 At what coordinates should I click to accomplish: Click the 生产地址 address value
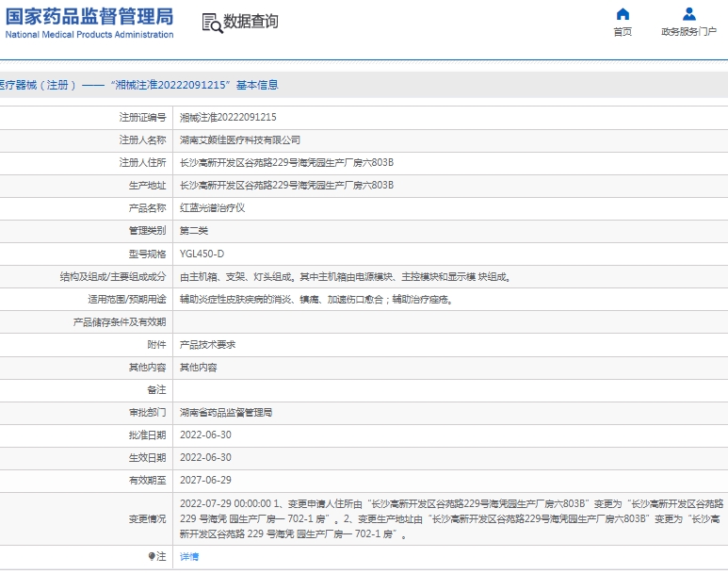tap(286, 185)
